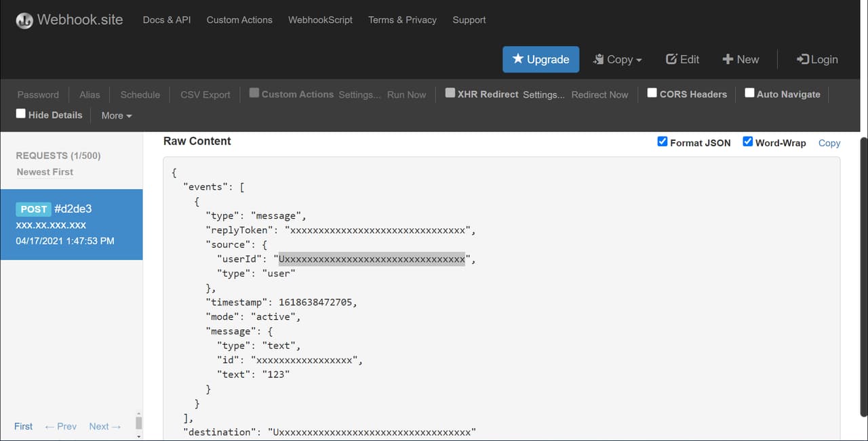Viewport: 868px width, 441px height.
Task: Enable the CORS Headers checkbox
Action: pos(652,93)
